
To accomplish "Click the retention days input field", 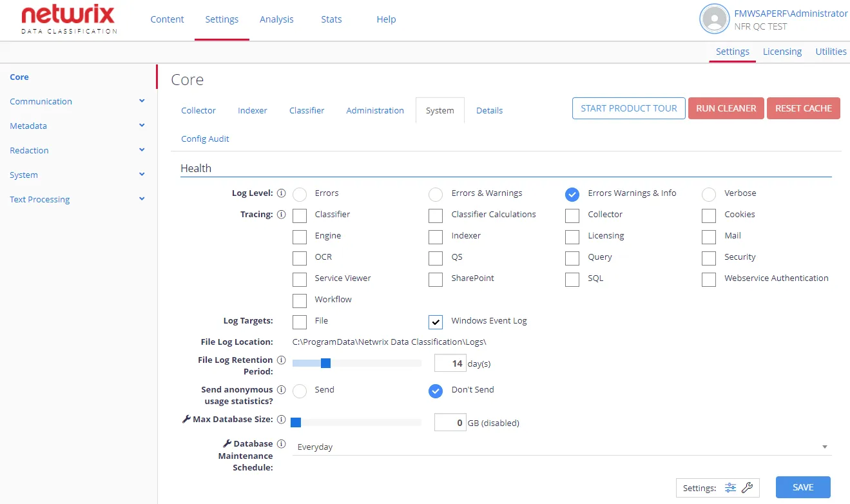I will [450, 363].
